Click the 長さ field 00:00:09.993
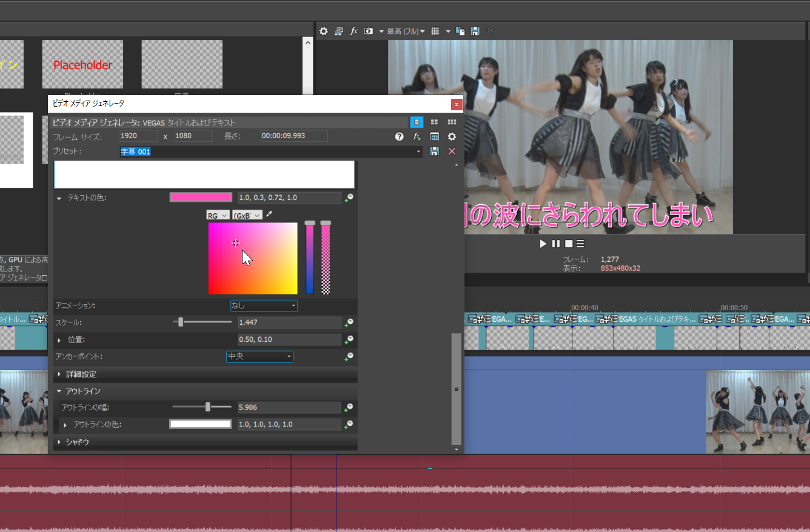The image size is (810, 532). click(294, 136)
